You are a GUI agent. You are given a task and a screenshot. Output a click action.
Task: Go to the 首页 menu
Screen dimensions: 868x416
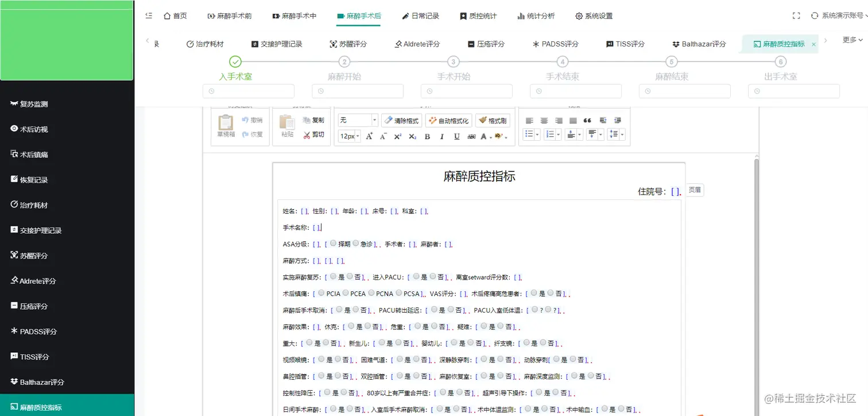(x=175, y=16)
